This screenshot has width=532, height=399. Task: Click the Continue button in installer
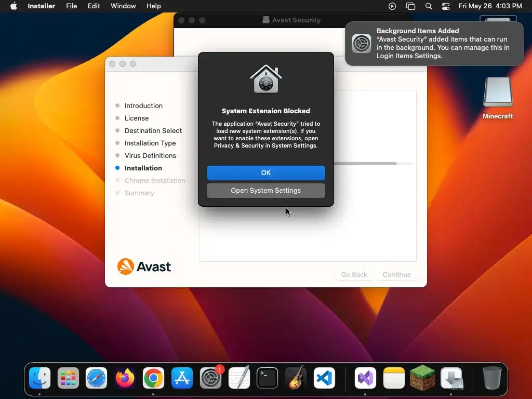[396, 274]
